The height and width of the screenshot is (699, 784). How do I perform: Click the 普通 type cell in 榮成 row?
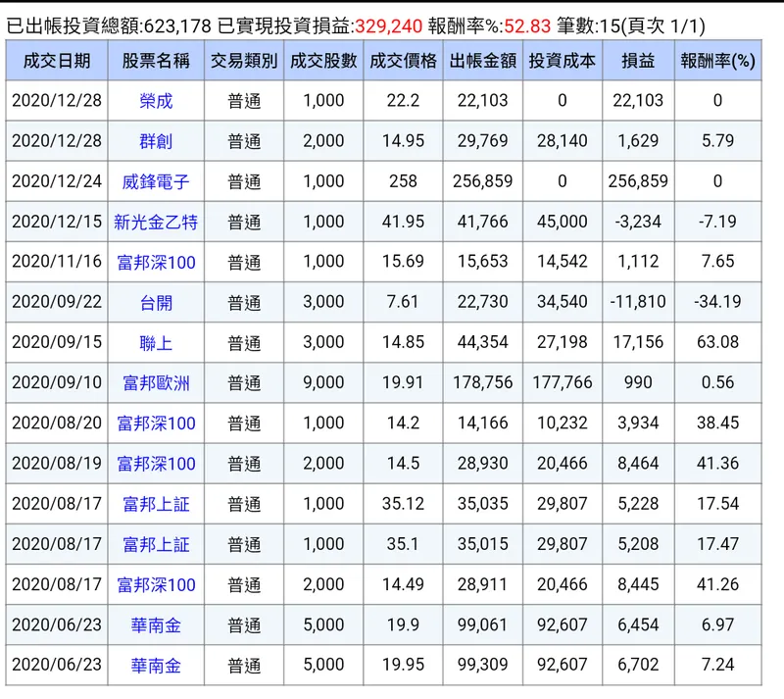coord(244,101)
